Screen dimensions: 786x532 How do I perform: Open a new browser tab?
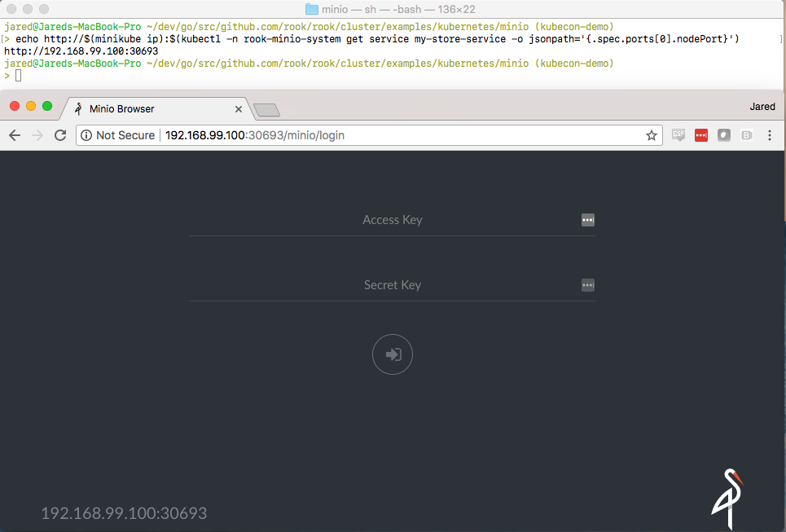[266, 110]
